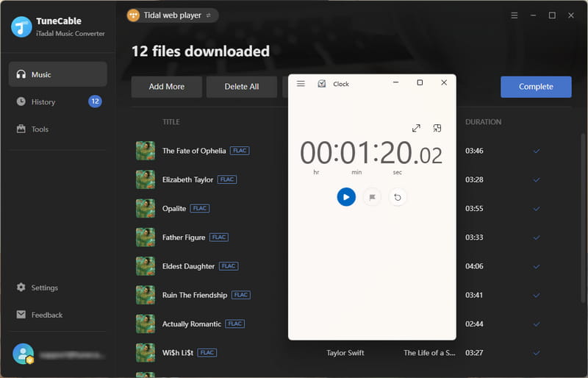
Task: Open the Tidal web player source switcher
Action: (173, 15)
